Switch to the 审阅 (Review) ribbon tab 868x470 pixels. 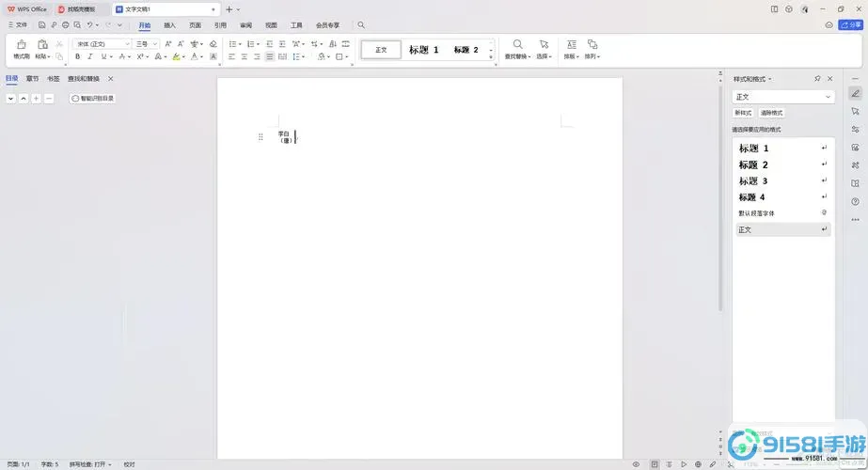tap(245, 25)
